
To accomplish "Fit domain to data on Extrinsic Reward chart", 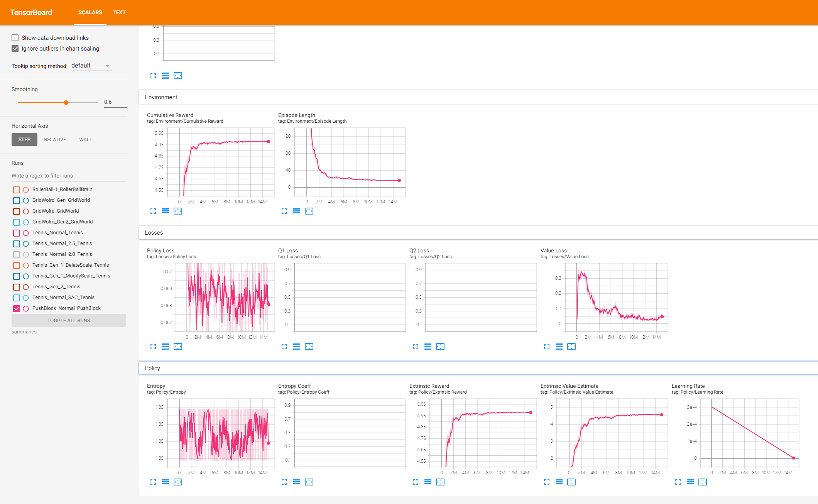I will pyautogui.click(x=440, y=482).
